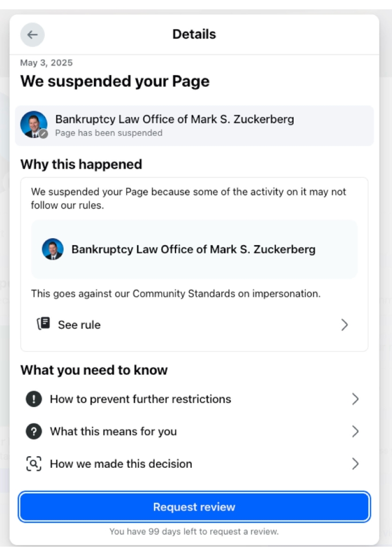
Task: Click the profile avatar in violation card
Action: pyautogui.click(x=53, y=249)
